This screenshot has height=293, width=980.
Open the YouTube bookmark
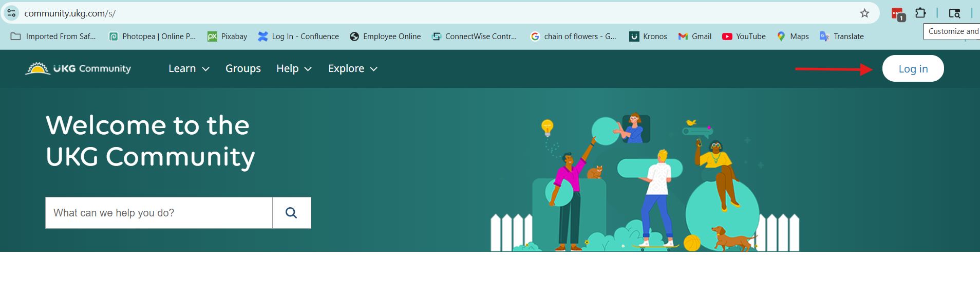(x=744, y=36)
